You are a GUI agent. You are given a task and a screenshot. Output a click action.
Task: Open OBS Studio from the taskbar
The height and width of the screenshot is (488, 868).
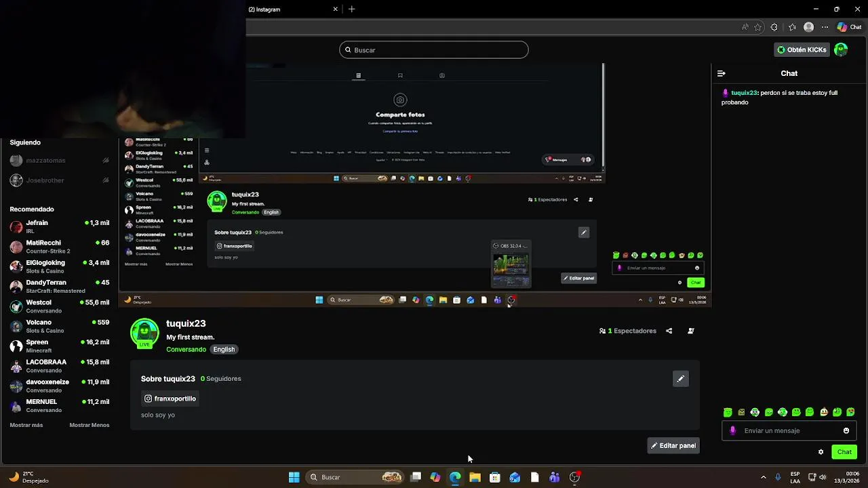pos(574,477)
